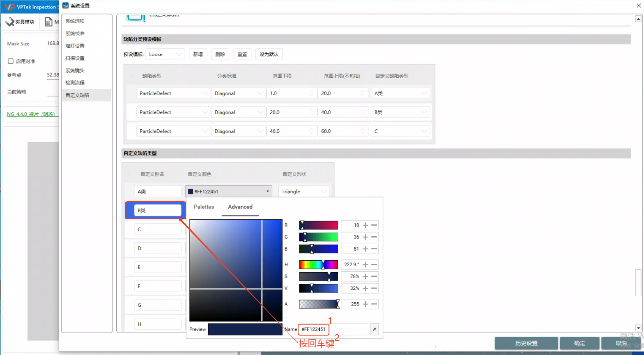Viewport: 644px width, 355px height.
Task: Decrease the B value with minus
Action: click(374, 249)
